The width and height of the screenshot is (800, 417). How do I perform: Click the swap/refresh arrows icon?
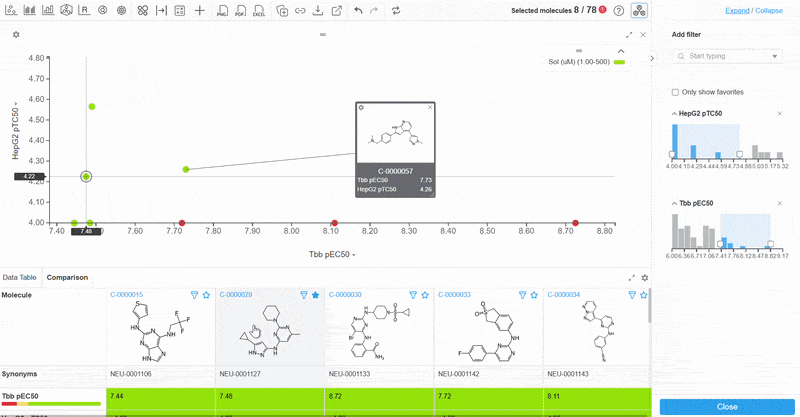point(396,10)
